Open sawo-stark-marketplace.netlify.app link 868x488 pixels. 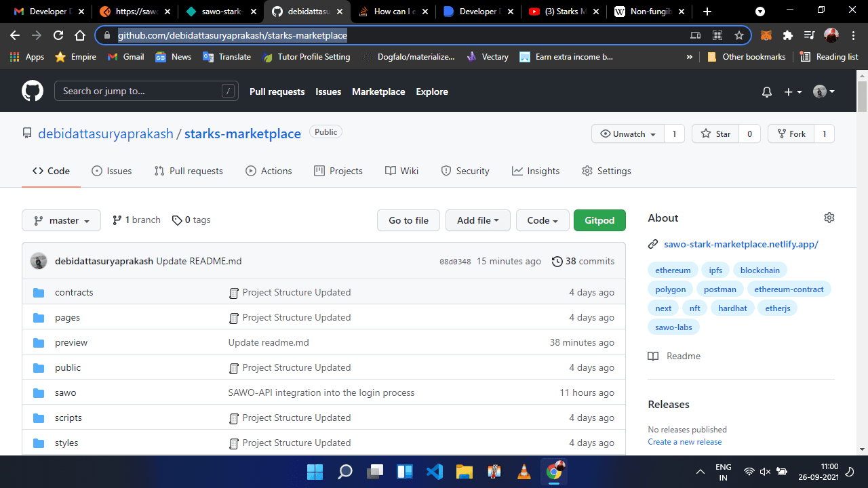[x=741, y=244]
